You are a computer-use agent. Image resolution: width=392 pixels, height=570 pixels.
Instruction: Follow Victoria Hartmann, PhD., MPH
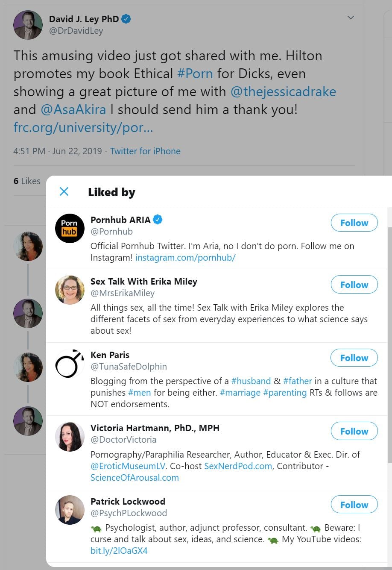354,432
